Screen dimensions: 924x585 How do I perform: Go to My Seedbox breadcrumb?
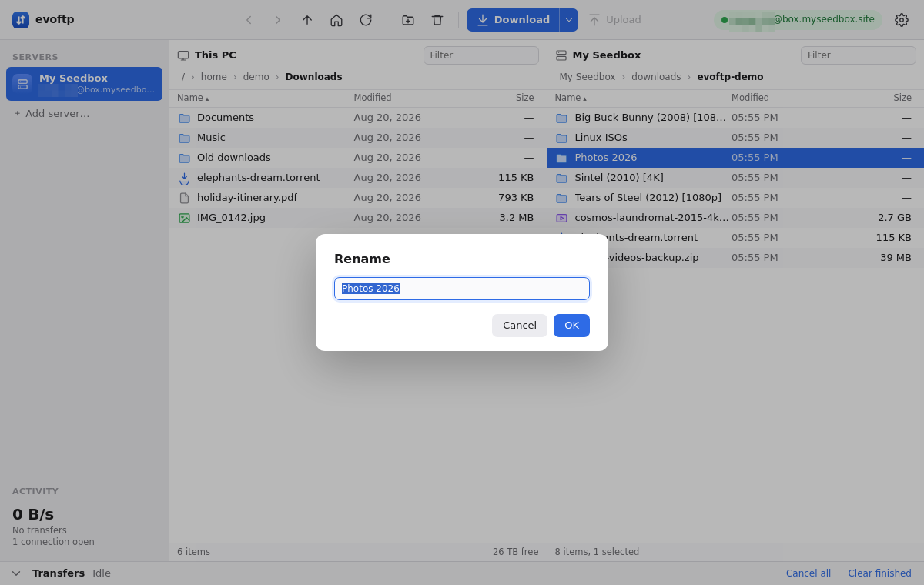588,77
